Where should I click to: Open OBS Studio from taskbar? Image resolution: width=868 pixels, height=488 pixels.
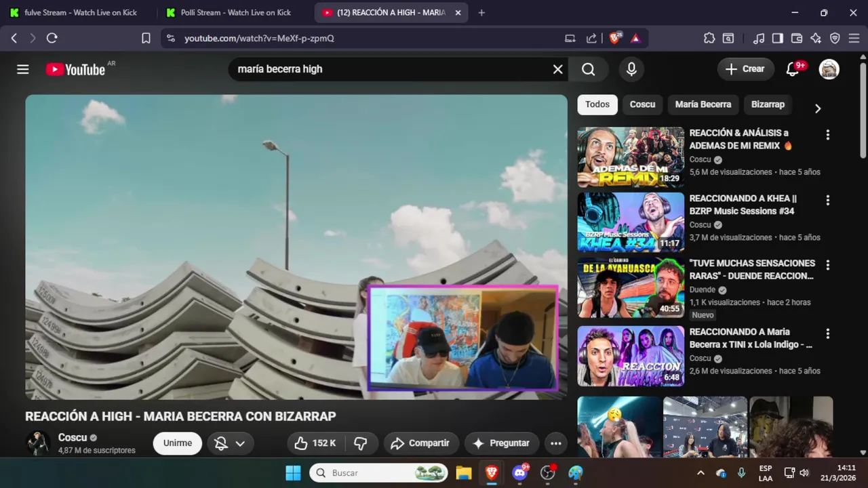[x=548, y=473]
